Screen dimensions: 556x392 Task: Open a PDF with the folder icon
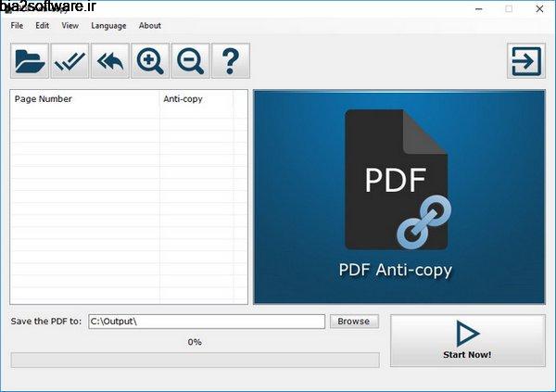(30, 61)
